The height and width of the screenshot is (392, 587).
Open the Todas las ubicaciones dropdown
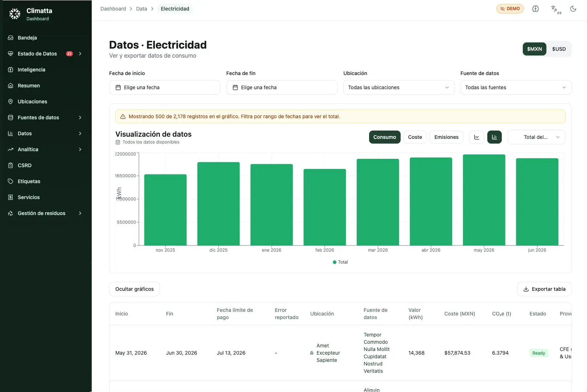(x=399, y=87)
